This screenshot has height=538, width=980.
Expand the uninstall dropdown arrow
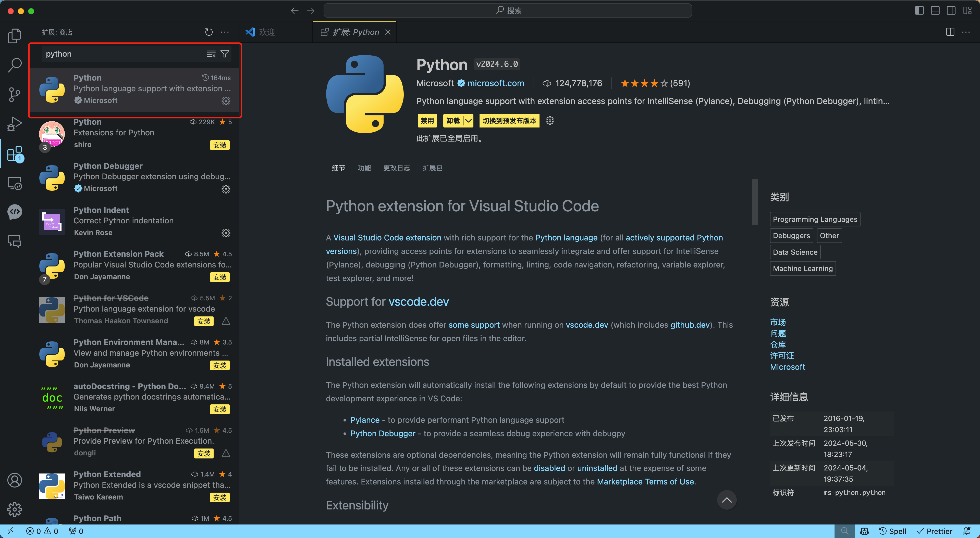point(468,121)
